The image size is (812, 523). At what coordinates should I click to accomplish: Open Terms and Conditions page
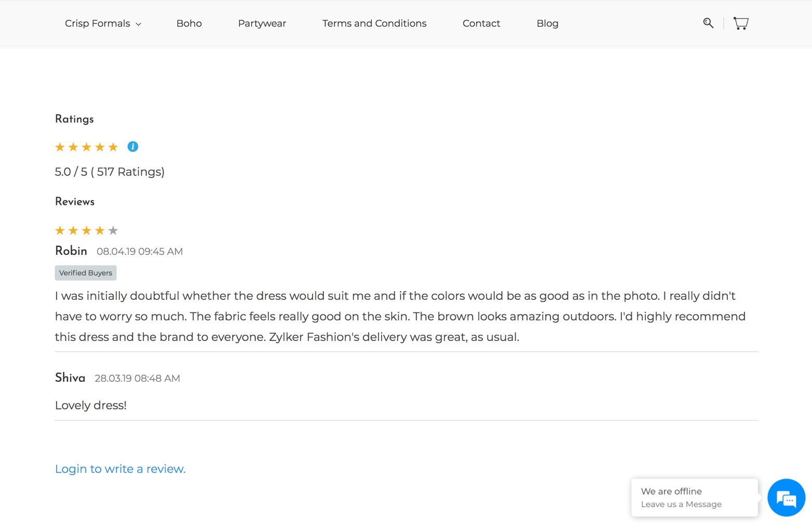coord(374,23)
